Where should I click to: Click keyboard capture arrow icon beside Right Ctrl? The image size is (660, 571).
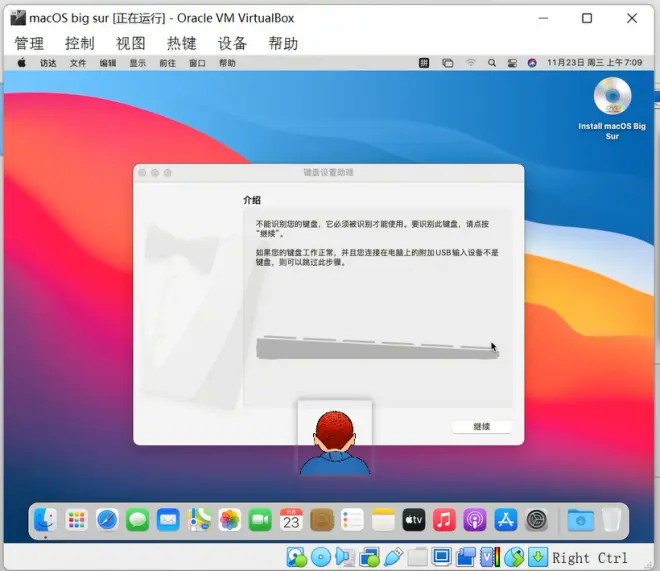tap(538, 557)
